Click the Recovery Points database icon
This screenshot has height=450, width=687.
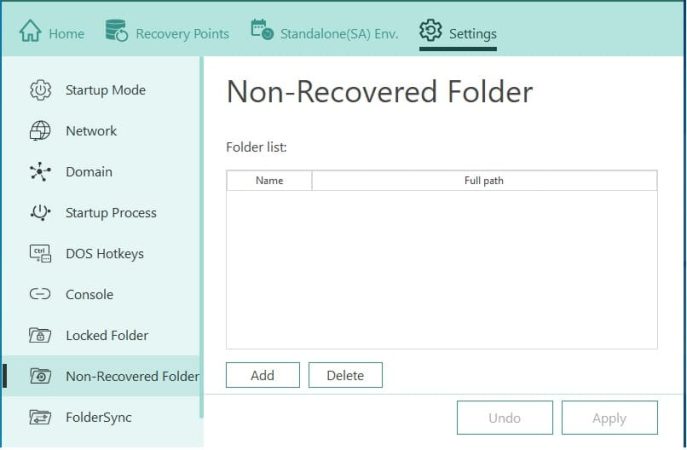pos(116,31)
